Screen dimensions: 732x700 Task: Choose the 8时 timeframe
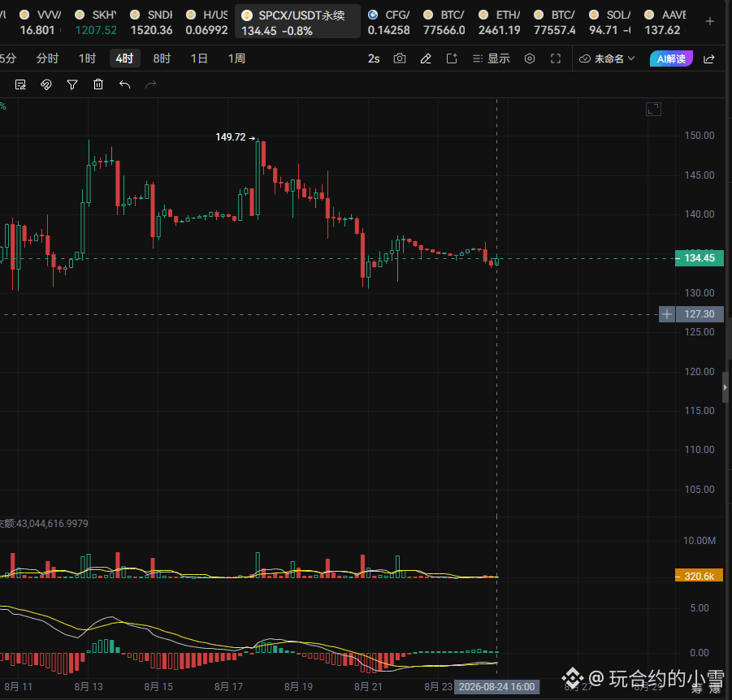pos(162,58)
